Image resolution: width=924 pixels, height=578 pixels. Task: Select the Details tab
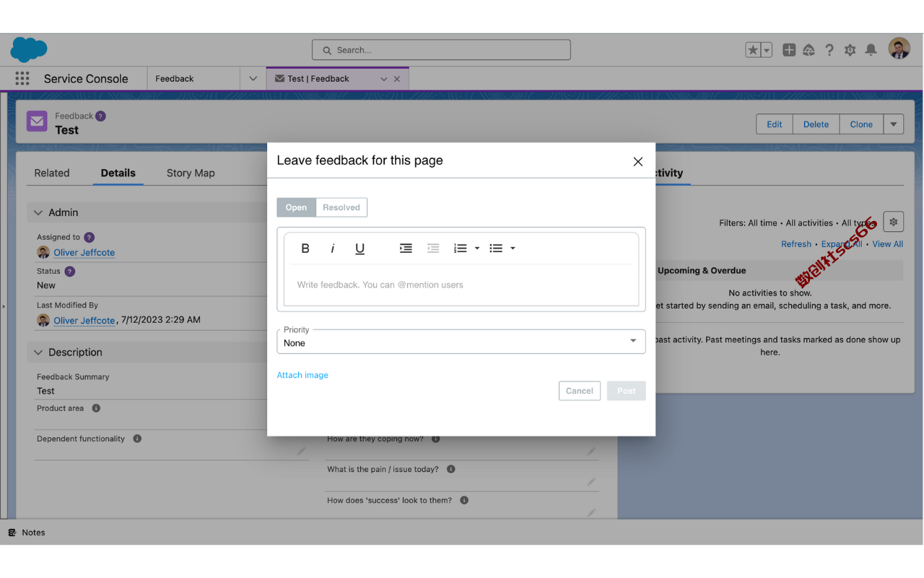118,173
